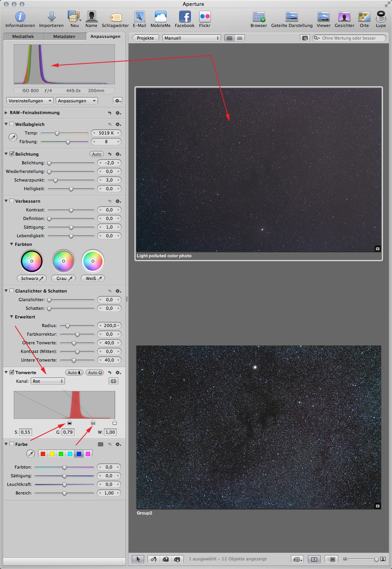Click the MobileMe cloud icon

(161, 16)
